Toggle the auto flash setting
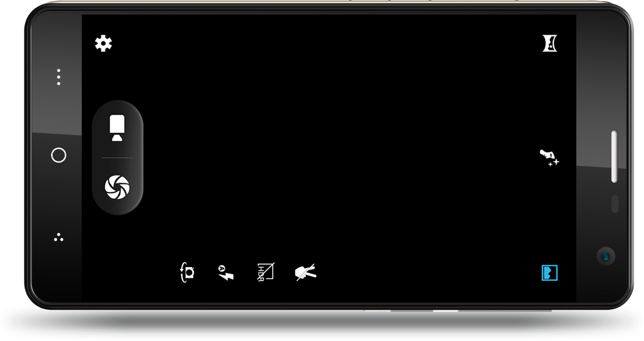644x341 pixels. click(226, 272)
